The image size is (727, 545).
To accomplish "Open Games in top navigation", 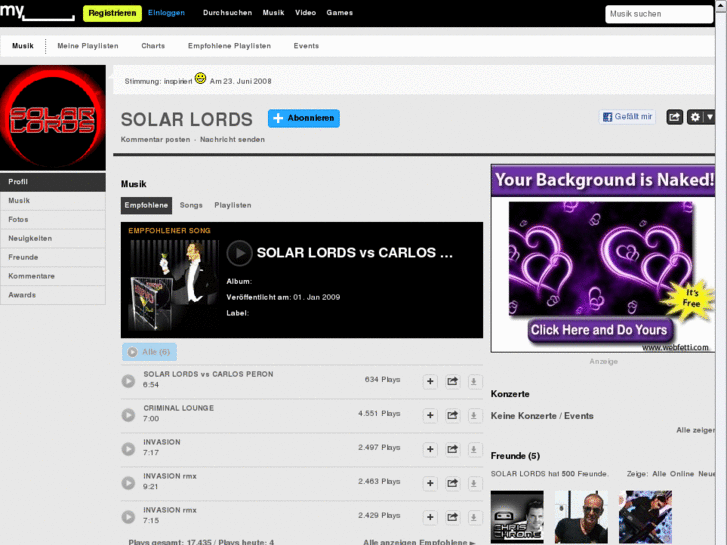I will point(339,13).
